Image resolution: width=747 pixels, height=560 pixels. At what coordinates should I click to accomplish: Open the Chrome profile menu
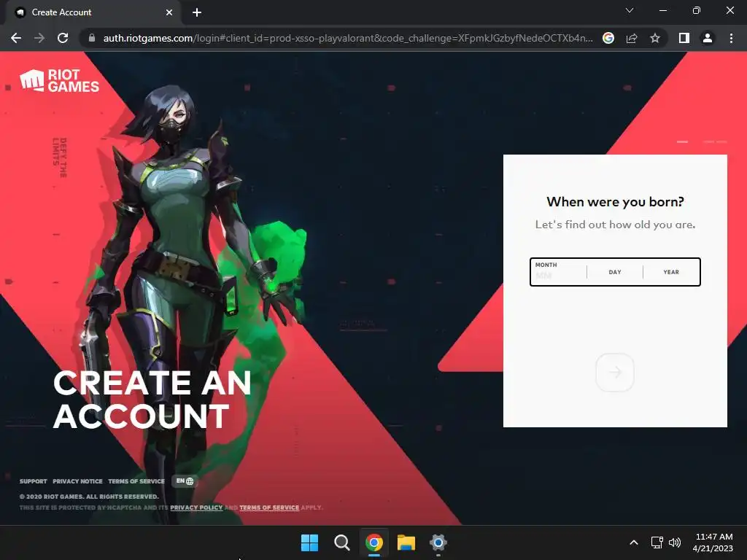point(708,38)
